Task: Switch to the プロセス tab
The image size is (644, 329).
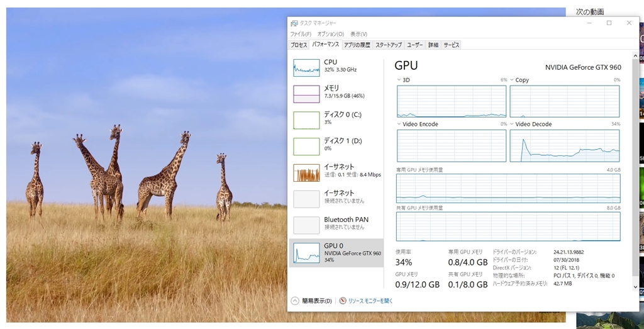Action: (x=299, y=45)
